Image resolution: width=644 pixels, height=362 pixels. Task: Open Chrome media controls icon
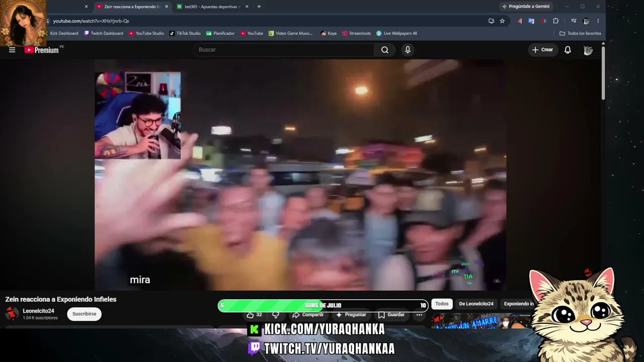574,21
